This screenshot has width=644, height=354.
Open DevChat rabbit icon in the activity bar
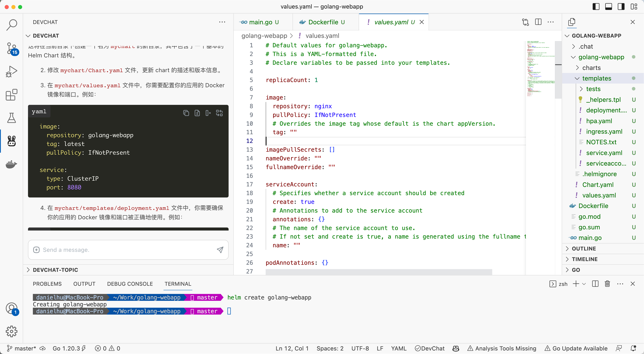[x=12, y=141]
